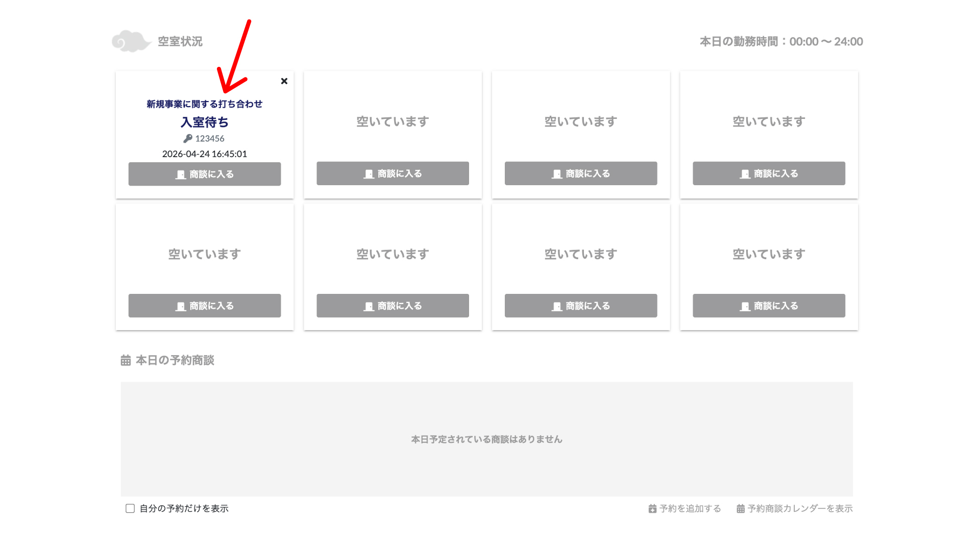Click the calendar-plus icon for 予約を追加する

pos(652,509)
